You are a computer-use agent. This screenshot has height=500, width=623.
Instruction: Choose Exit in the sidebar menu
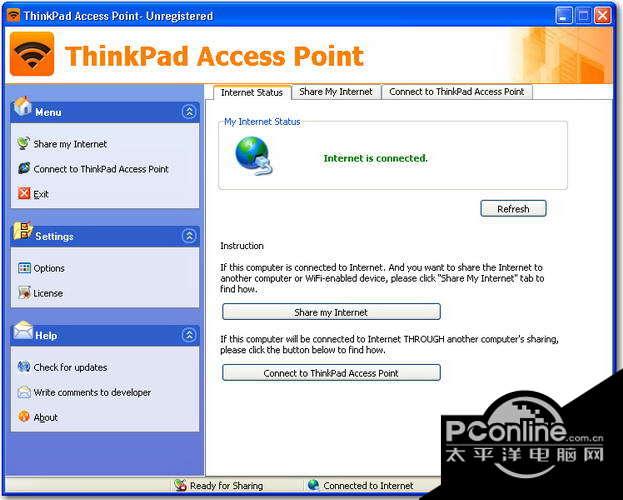41,194
